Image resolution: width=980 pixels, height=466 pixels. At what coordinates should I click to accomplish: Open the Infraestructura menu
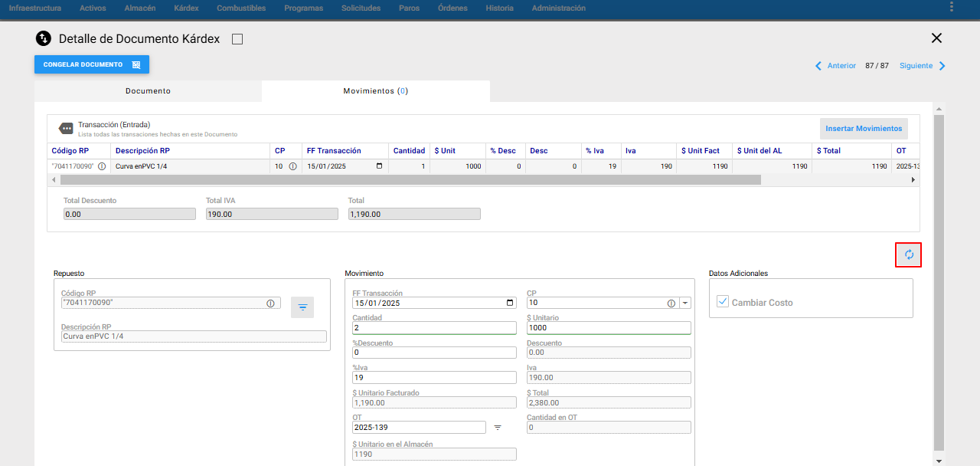tap(35, 8)
